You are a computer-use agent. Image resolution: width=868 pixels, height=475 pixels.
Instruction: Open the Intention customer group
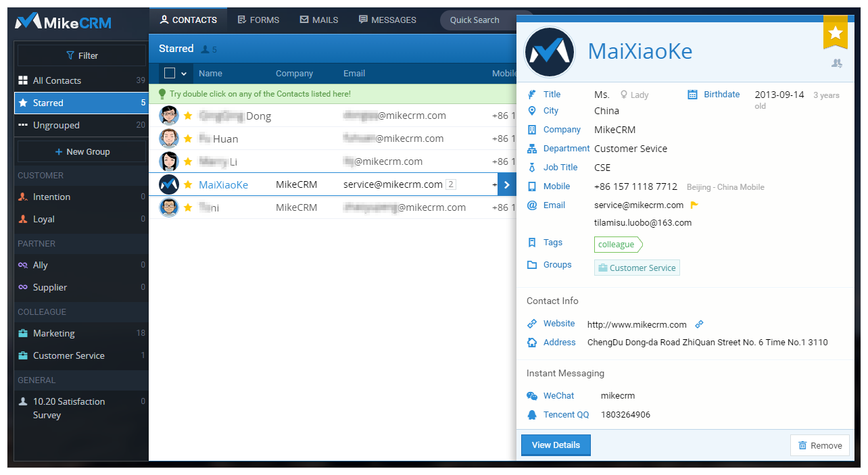[x=81, y=197]
